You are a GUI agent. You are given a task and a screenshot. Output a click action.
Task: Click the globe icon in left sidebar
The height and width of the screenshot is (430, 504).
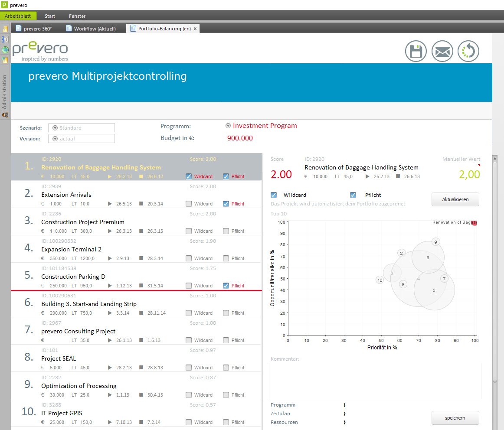pos(5,50)
